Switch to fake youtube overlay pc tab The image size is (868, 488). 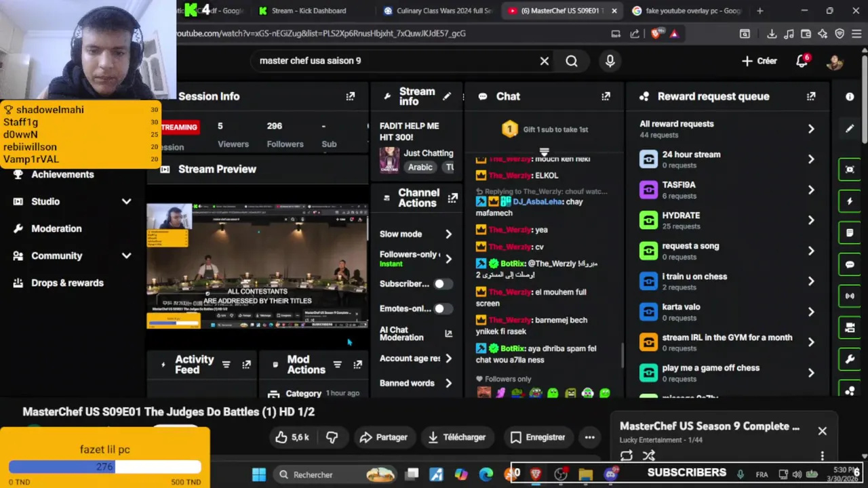(x=686, y=11)
